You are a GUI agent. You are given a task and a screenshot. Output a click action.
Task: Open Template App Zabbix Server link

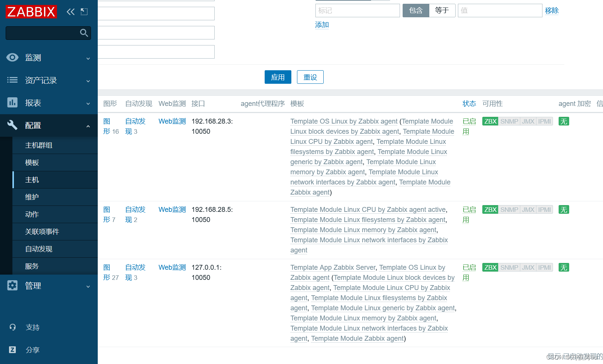[333, 267]
